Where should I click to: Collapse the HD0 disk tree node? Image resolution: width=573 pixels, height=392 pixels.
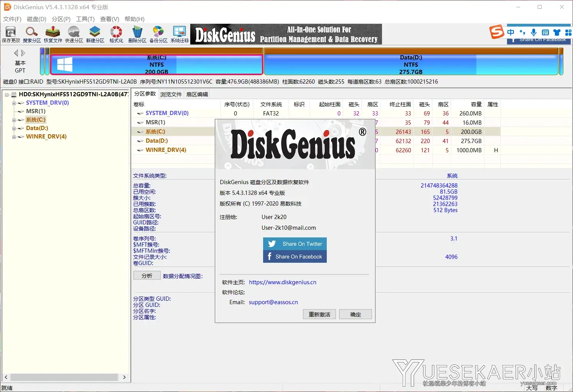click(7, 94)
